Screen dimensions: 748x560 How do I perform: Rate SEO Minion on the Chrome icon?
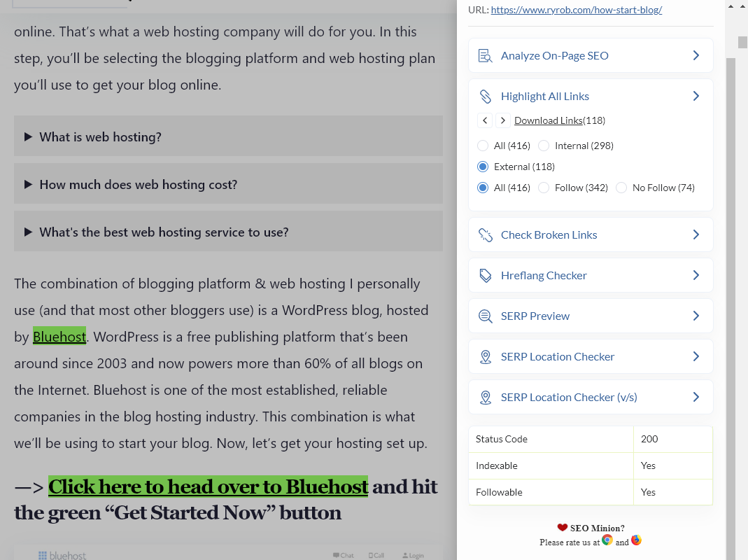pyautogui.click(x=607, y=540)
